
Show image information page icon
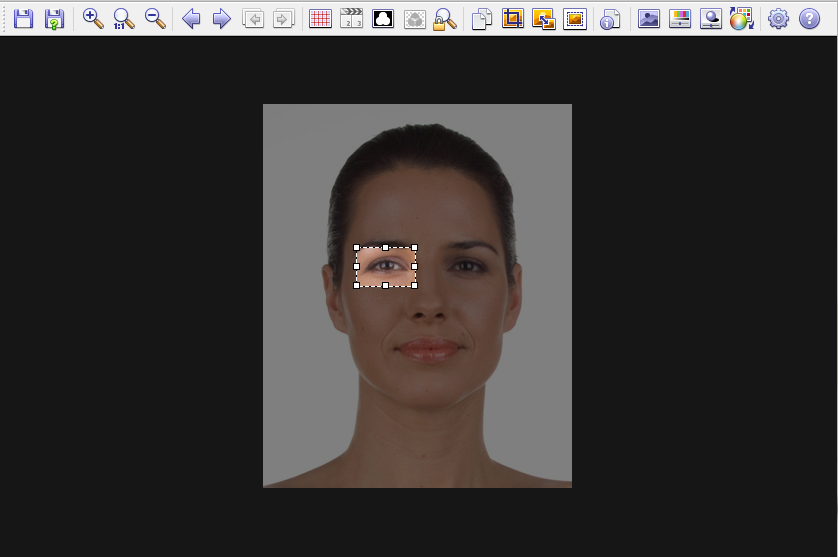610,19
